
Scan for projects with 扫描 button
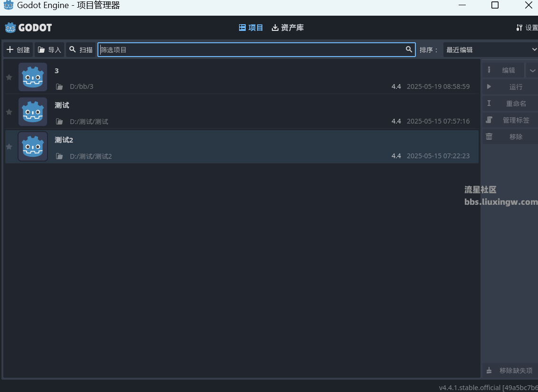81,50
